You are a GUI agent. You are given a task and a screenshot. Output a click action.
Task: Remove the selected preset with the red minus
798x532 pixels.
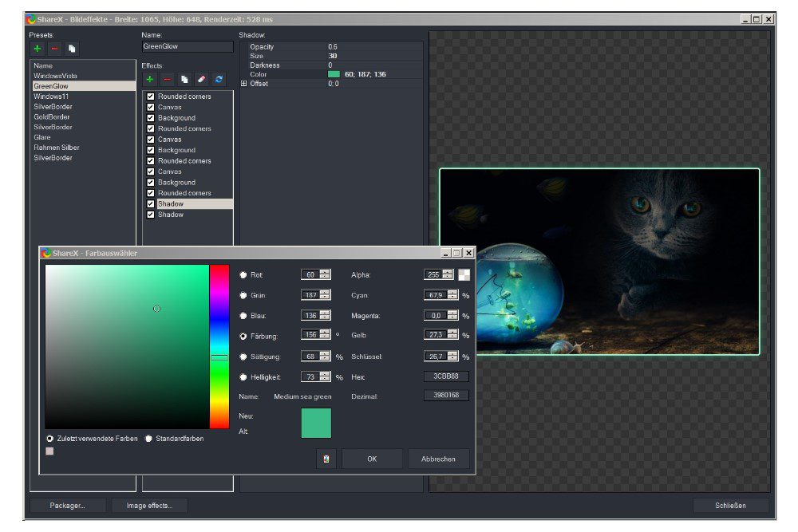(x=54, y=49)
